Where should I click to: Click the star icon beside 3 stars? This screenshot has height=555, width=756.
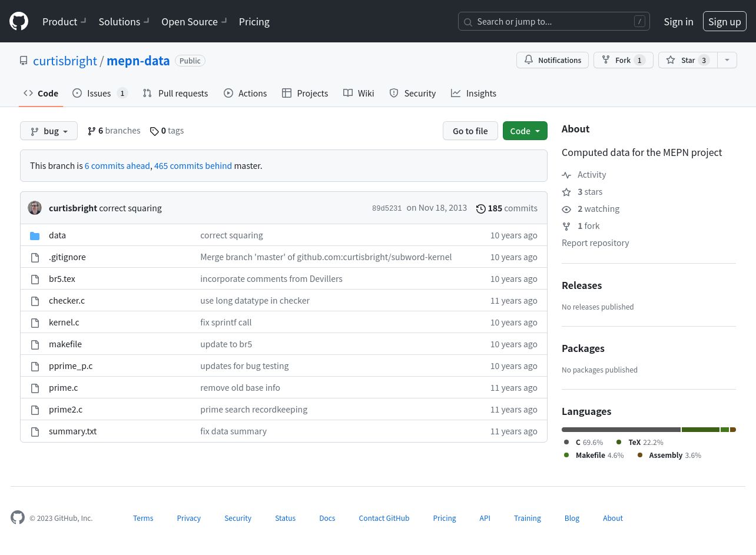pos(566,192)
